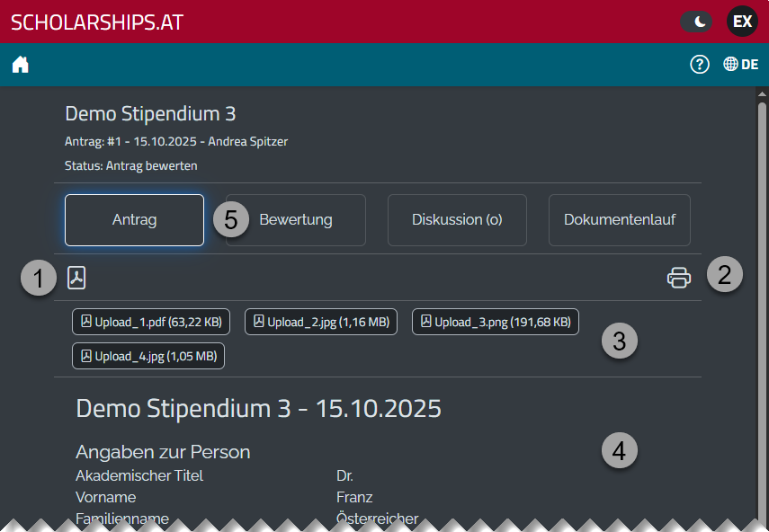Click the PDF icon on Upload_1.pdf chip
The image size is (769, 532).
click(85, 321)
